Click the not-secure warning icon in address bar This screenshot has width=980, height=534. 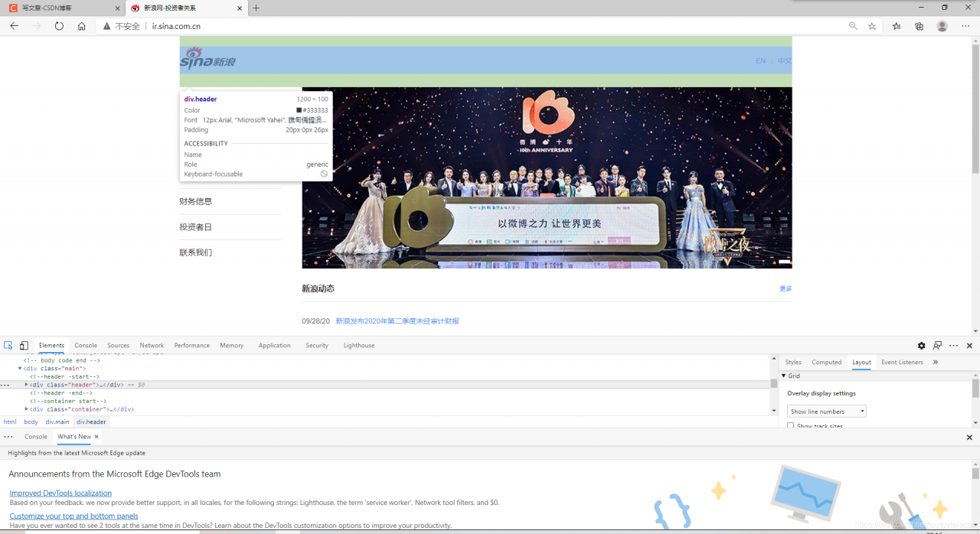click(x=107, y=26)
